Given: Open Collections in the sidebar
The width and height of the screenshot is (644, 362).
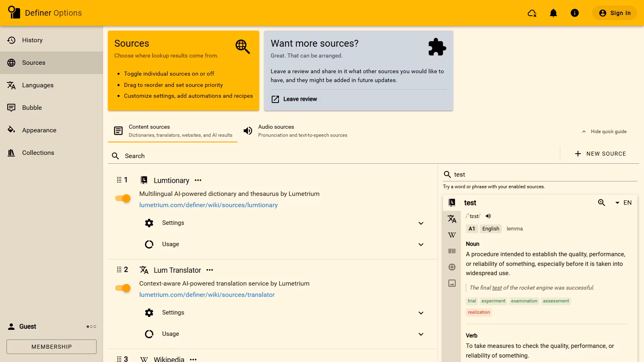Looking at the screenshot, I should 52,153.
